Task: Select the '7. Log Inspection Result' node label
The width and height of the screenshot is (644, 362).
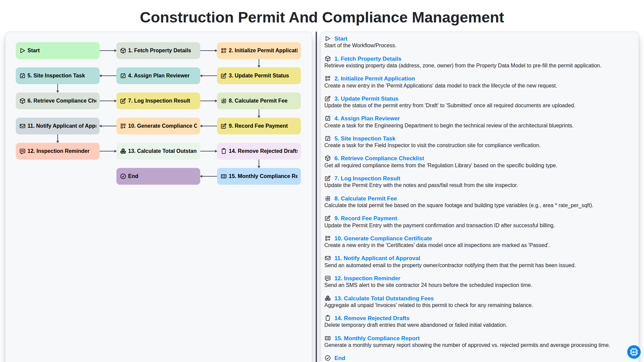Action: pyautogui.click(x=159, y=101)
